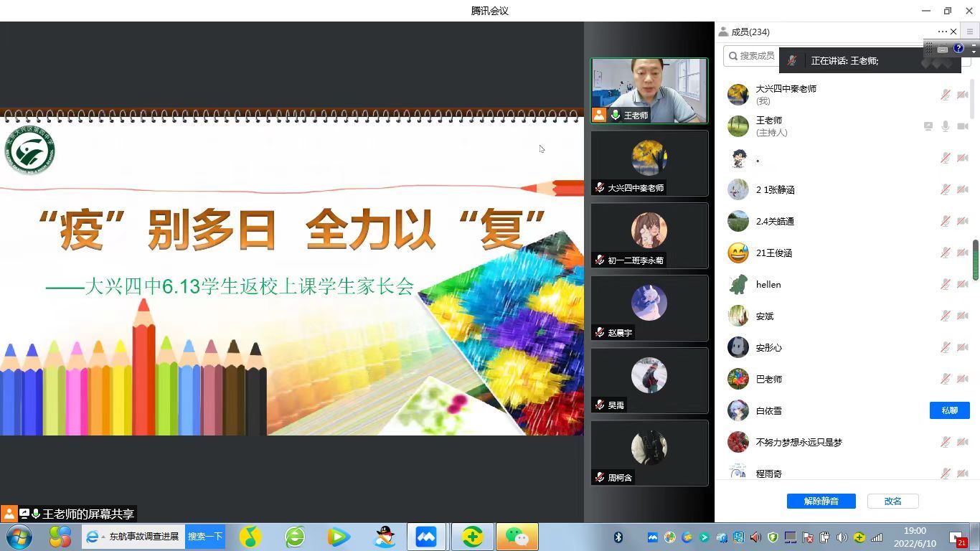Open the help question mark icon
This screenshot has width=980, height=551.
coord(958,49)
